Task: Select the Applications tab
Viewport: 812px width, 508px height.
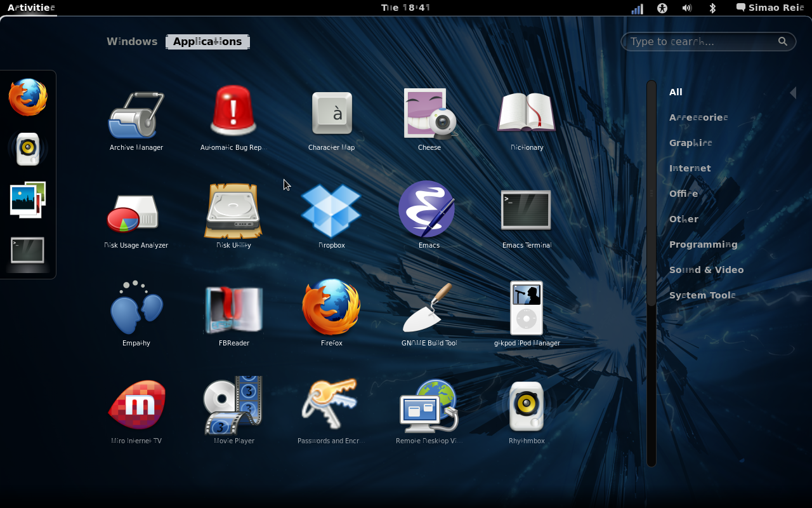Action: coord(207,42)
